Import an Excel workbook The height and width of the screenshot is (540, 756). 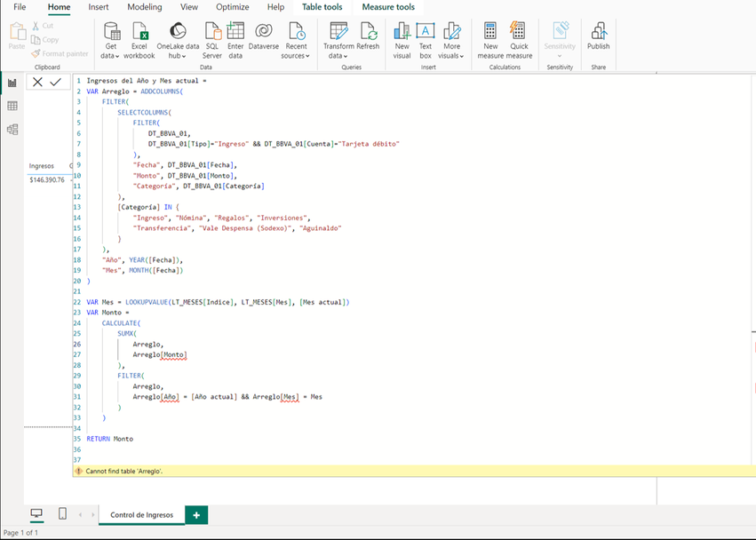pyautogui.click(x=139, y=41)
